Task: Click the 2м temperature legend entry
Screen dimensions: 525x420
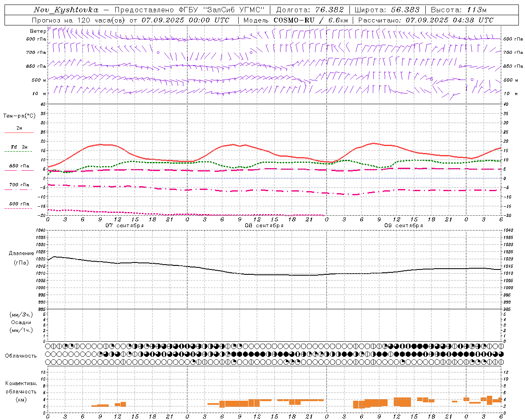Action: pyautogui.click(x=19, y=128)
